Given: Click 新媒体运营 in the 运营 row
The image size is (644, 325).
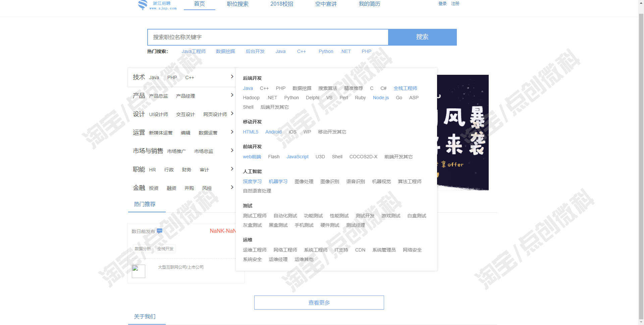Looking at the screenshot, I should (161, 133).
